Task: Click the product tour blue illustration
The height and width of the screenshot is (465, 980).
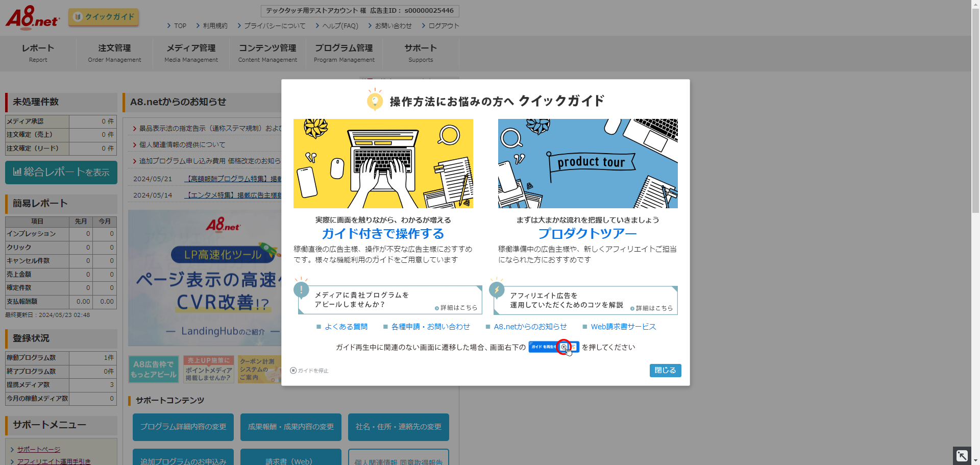Action: (x=587, y=163)
